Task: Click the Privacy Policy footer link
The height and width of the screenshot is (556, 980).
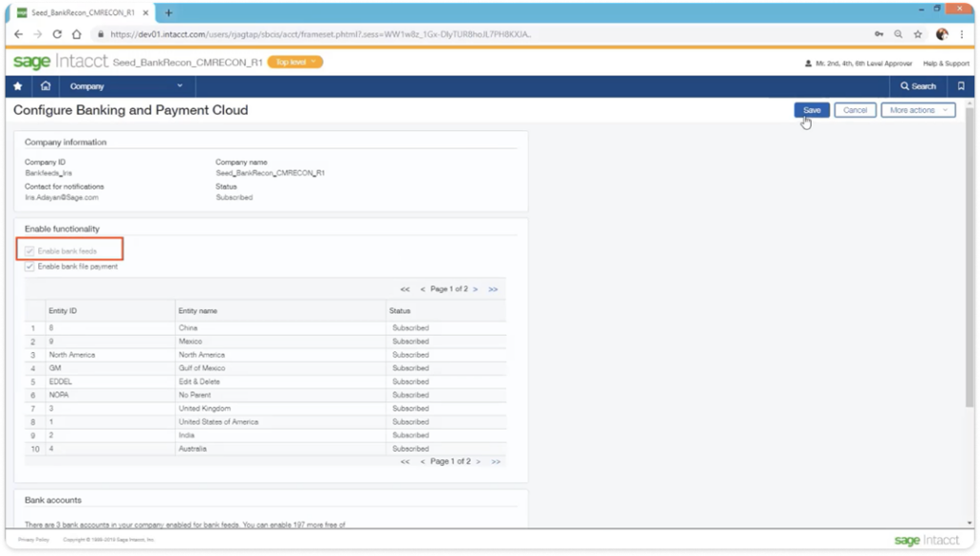Action: 33,540
